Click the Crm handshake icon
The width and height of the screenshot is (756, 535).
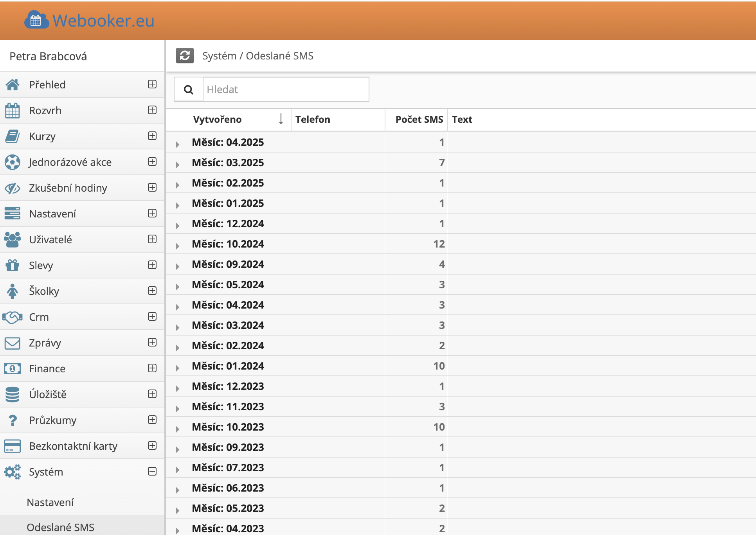[x=13, y=317]
